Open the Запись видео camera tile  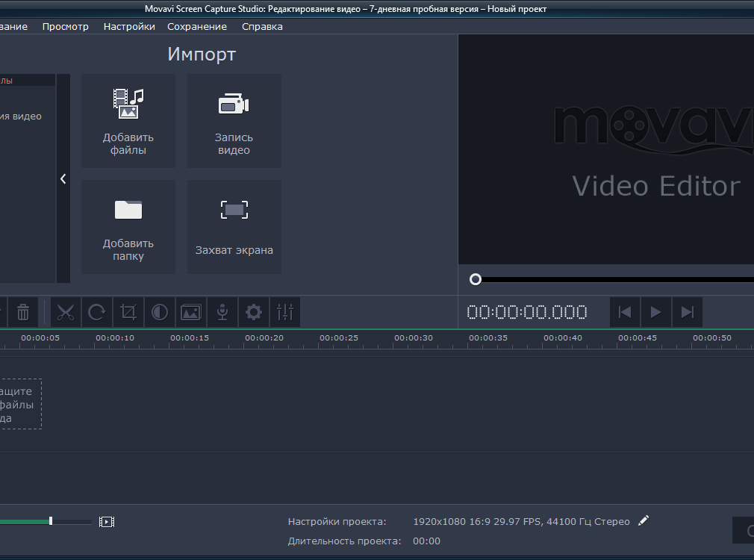tap(234, 121)
